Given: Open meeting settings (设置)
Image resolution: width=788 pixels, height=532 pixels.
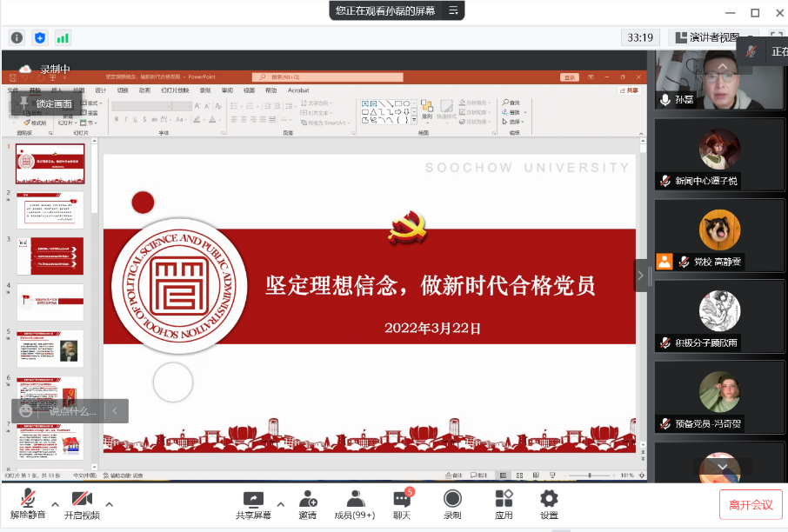Looking at the screenshot, I should click(x=549, y=504).
